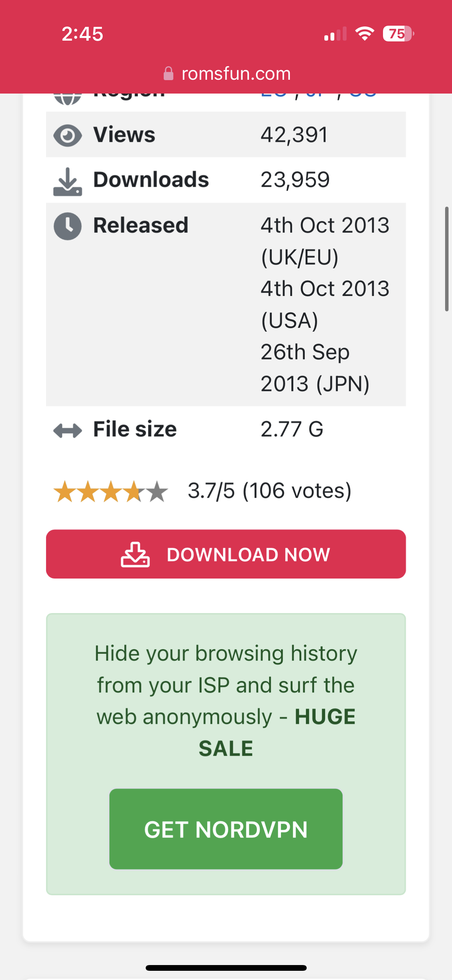The image size is (452, 980).
Task: Tap the romsfun.com address text
Action: [x=236, y=73]
